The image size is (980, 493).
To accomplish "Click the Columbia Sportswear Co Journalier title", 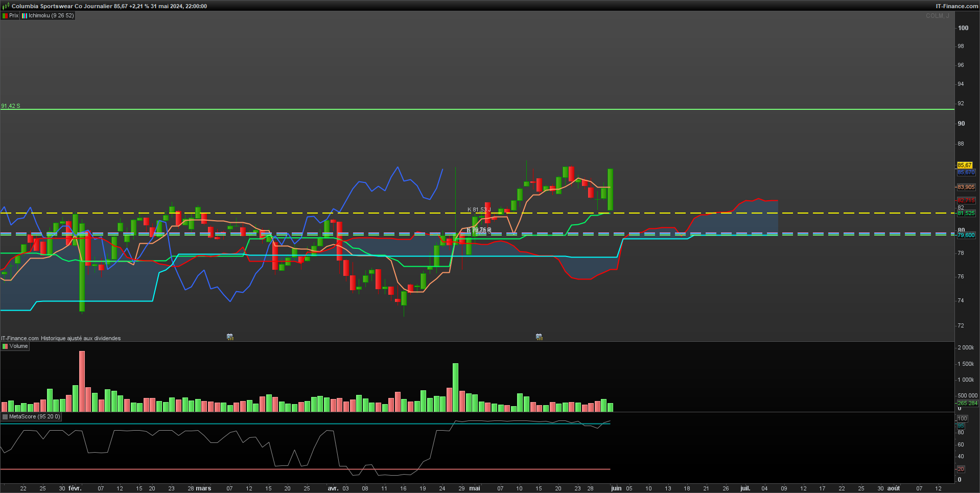I will coord(62,6).
